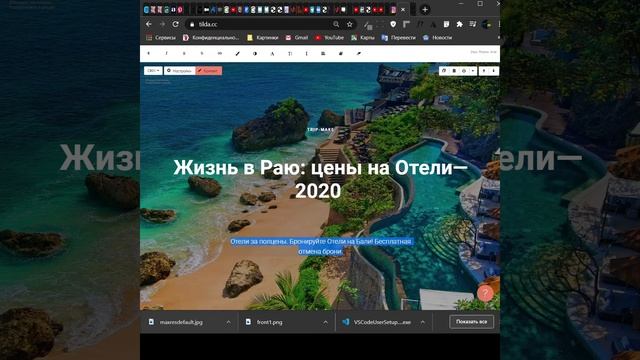Click the shield extension icon
640x360 pixels.
393,24
